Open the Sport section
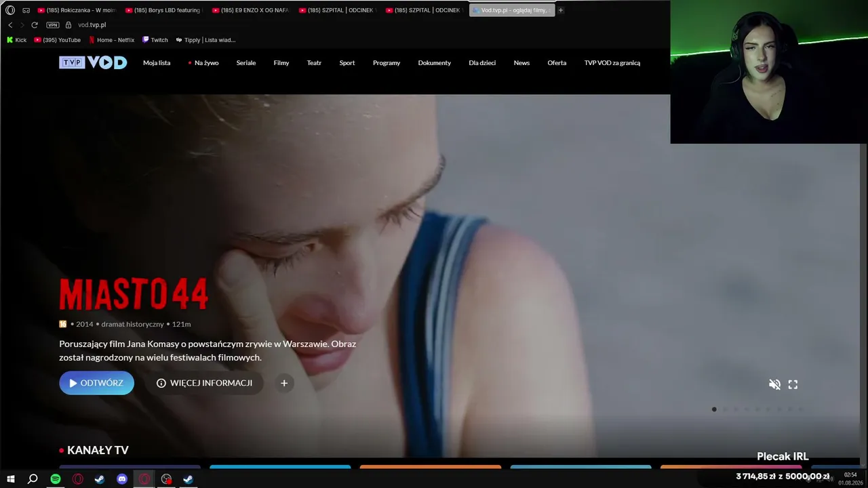The height and width of the screenshot is (488, 868). click(347, 63)
